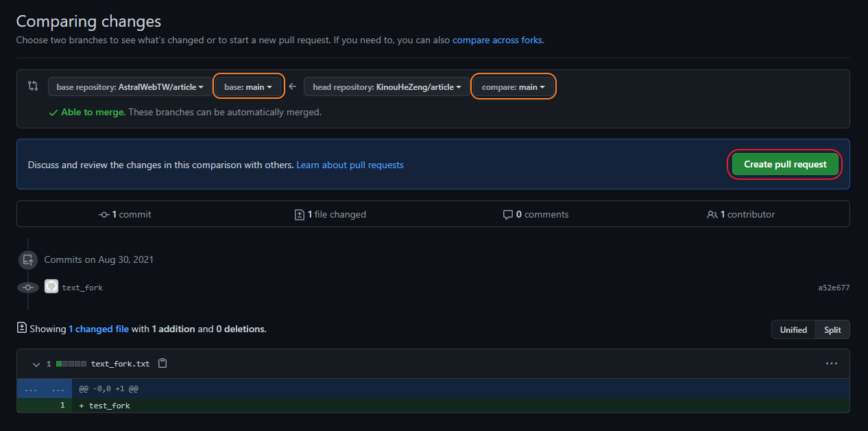
Task: Click the text_fork commit author avatar
Action: [51, 287]
